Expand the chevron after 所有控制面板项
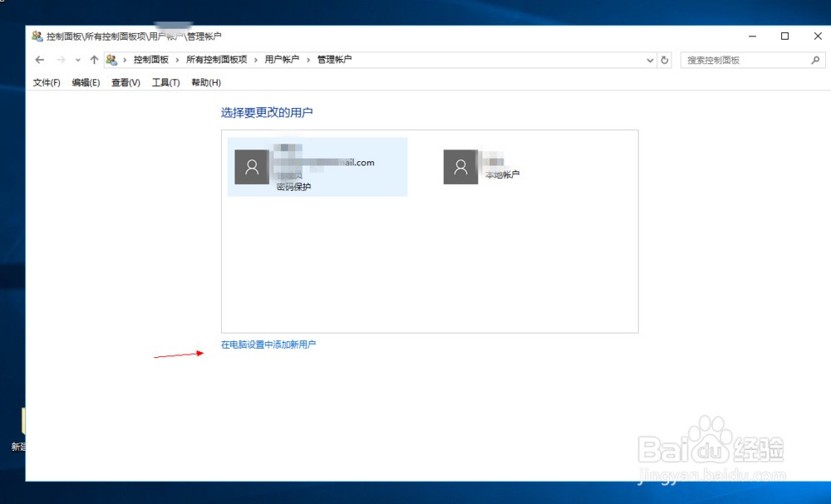 point(256,61)
